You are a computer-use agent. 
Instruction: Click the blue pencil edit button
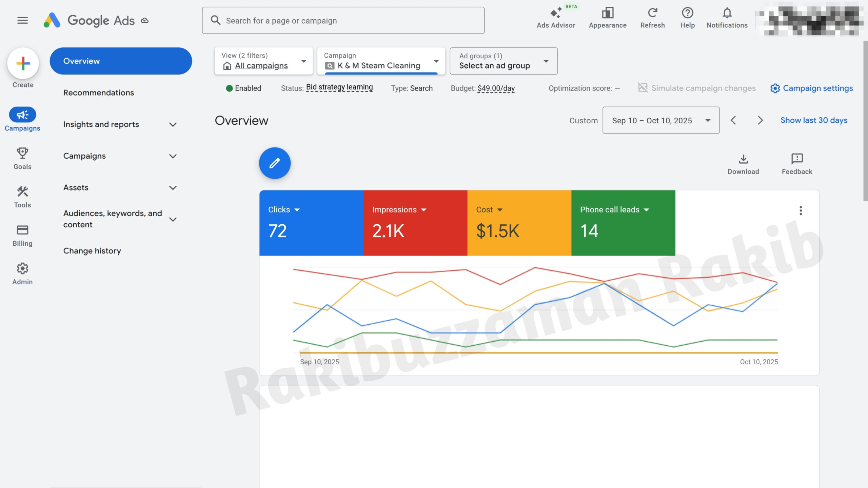(275, 163)
